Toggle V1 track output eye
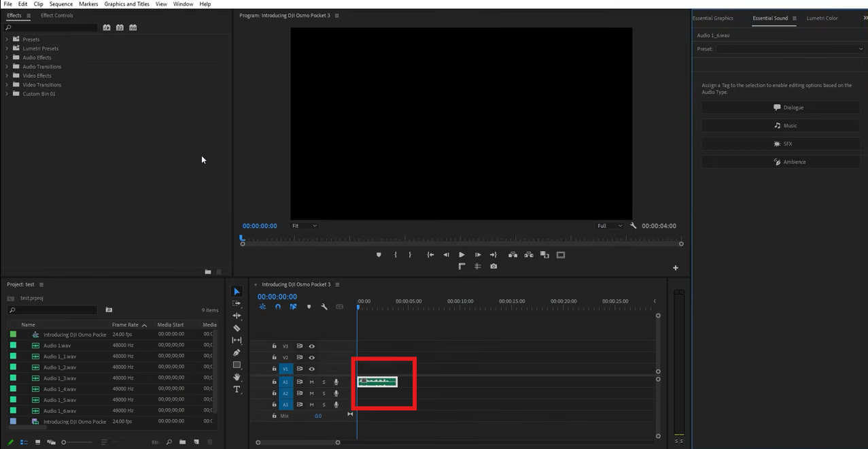 click(x=312, y=369)
